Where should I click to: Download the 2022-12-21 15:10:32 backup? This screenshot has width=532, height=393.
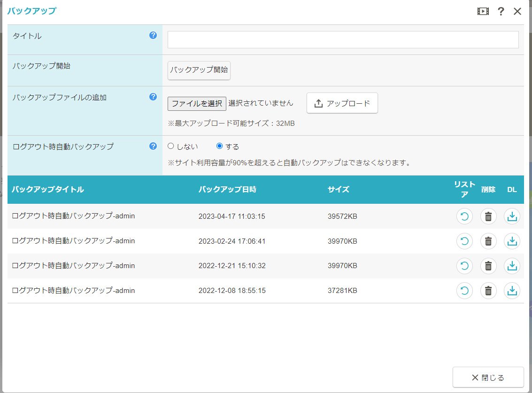[x=512, y=266]
